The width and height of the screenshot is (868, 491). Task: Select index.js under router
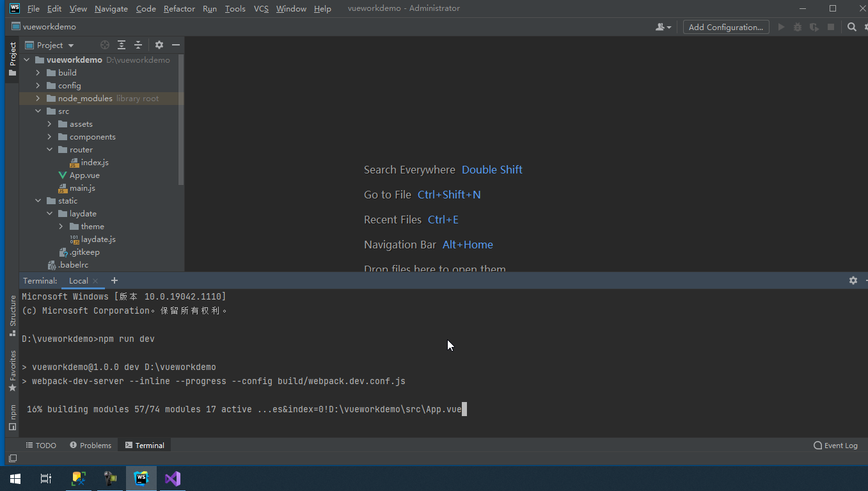point(95,162)
